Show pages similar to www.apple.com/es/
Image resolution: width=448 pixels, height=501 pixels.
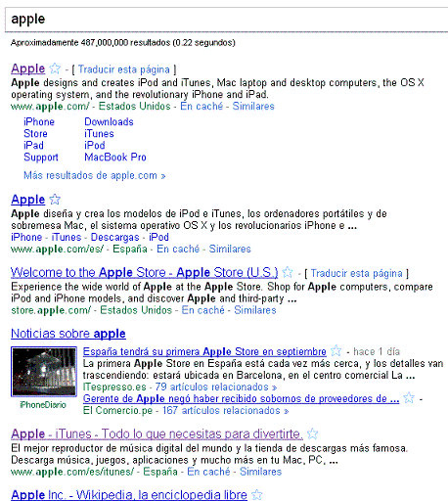[x=230, y=249]
